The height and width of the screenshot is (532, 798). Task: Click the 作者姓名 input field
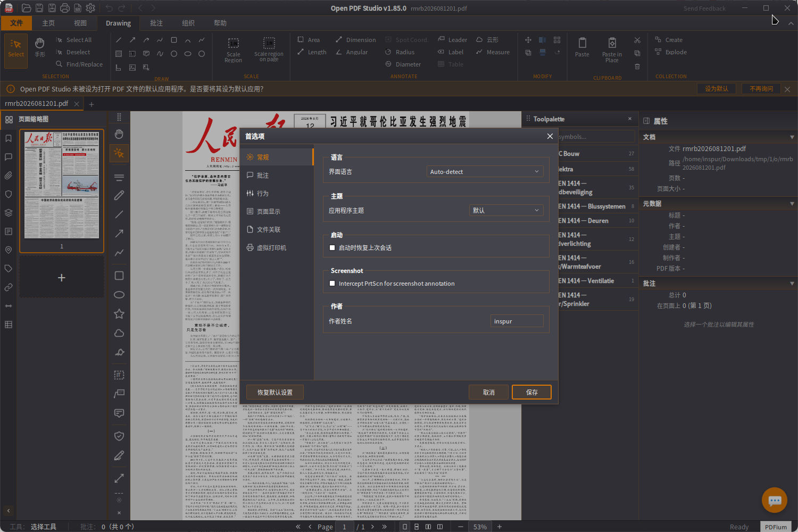[x=517, y=321]
